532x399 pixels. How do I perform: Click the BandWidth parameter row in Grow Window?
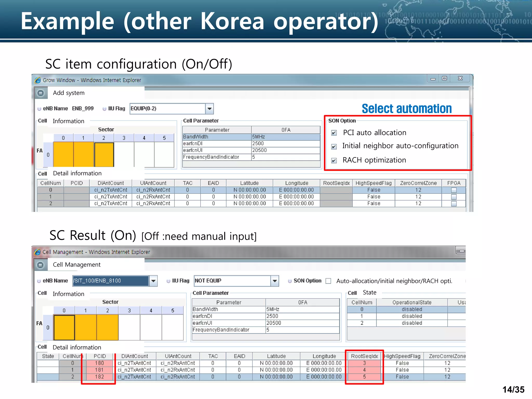[251, 137]
